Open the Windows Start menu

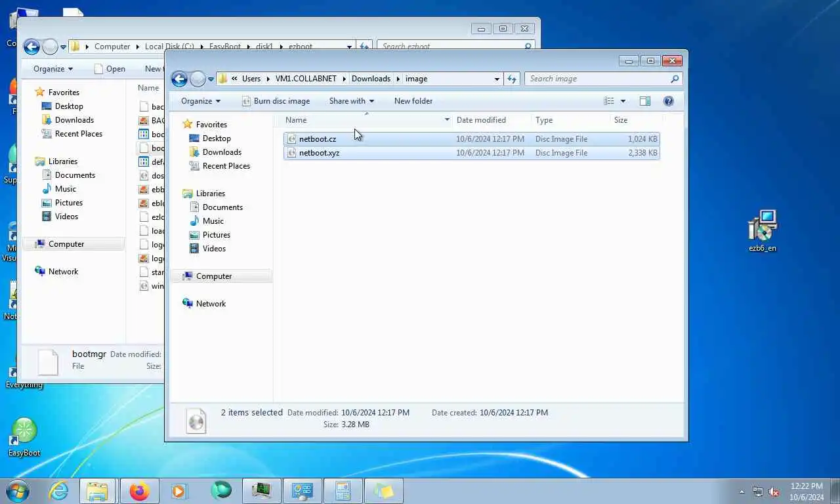pyautogui.click(x=18, y=491)
